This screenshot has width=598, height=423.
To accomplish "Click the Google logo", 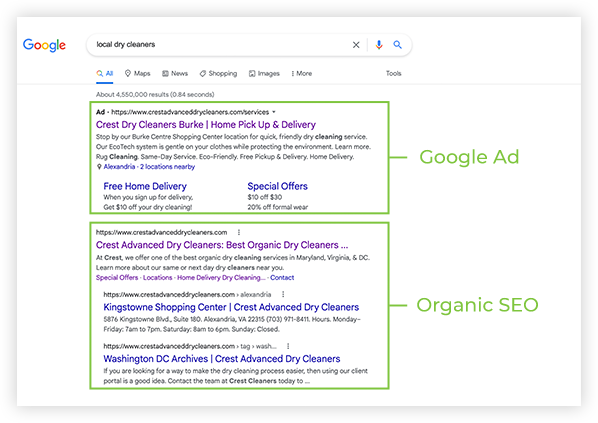I will point(44,45).
